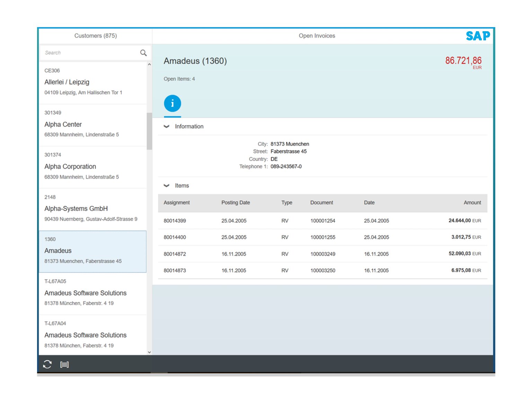Click the Open Invoices header title

click(317, 36)
